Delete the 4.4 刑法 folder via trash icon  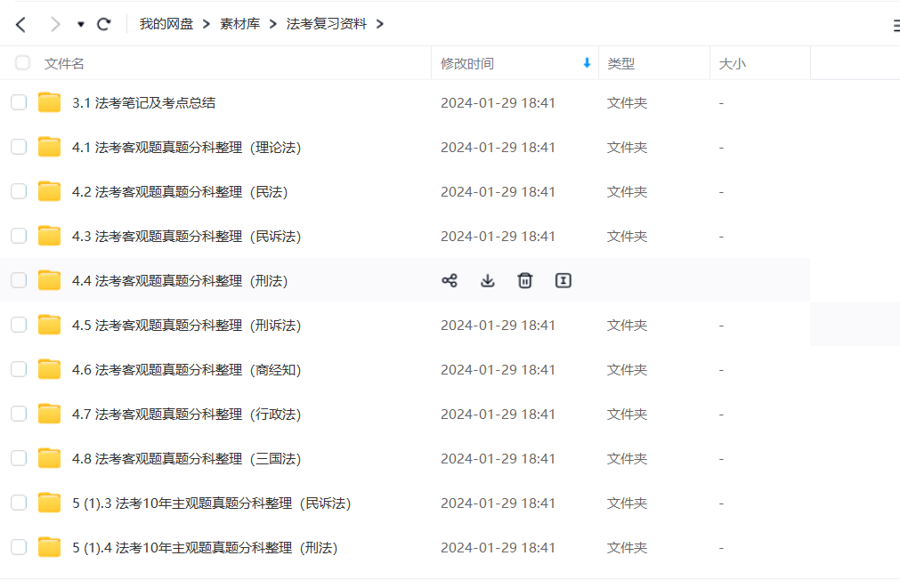[525, 281]
